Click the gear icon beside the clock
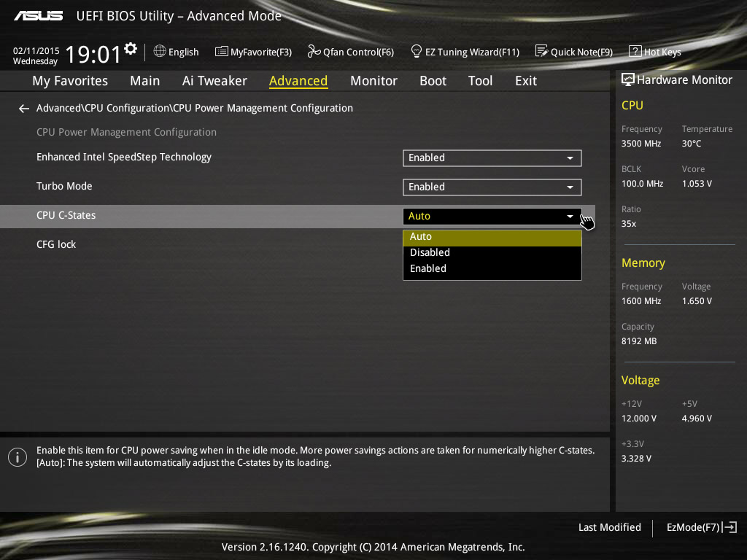The image size is (747, 560). tap(131, 49)
